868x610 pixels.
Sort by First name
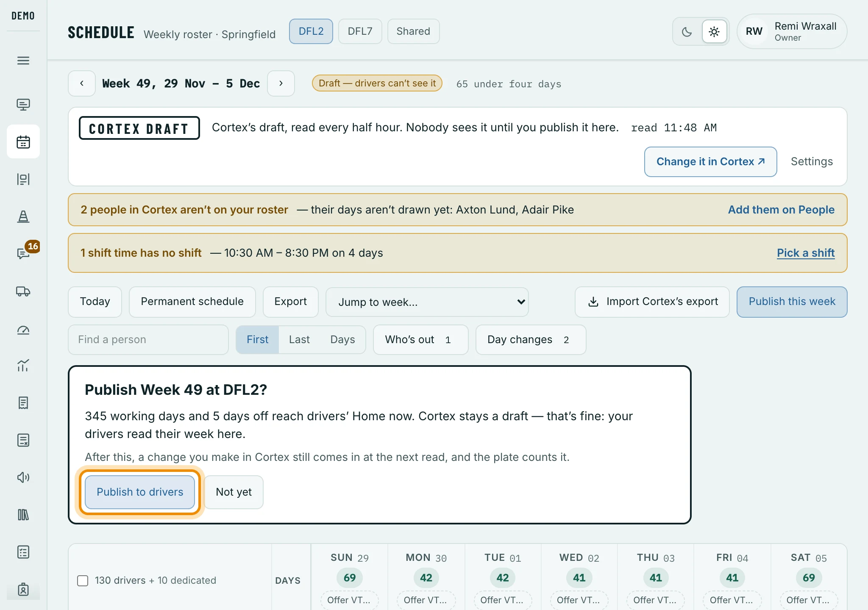coord(258,340)
